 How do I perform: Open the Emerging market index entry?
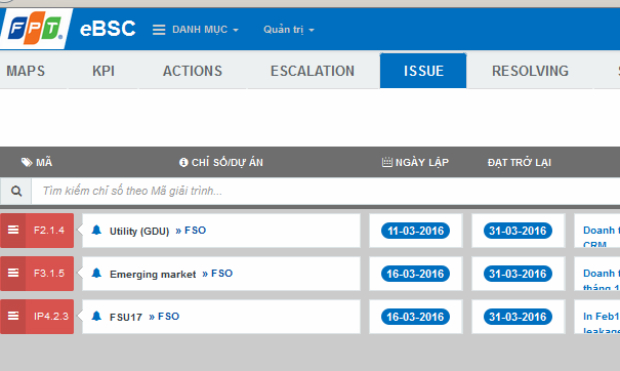coord(153,274)
